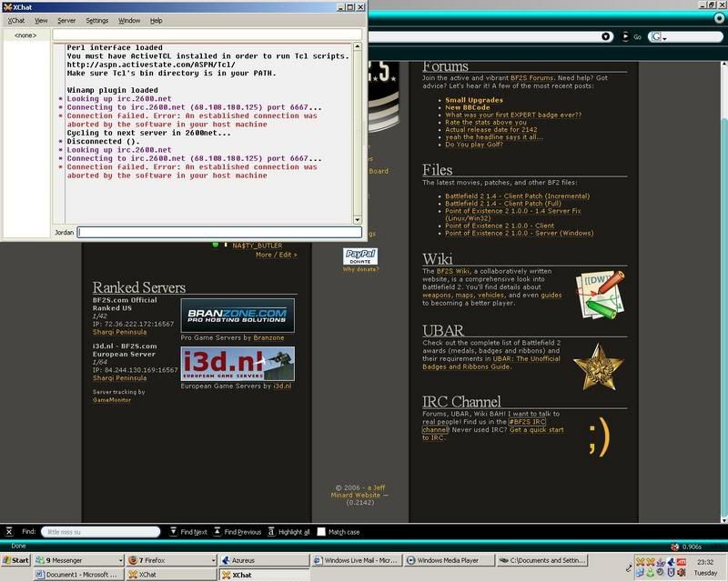This screenshot has width=728, height=582.
Task: Click the Find Previous button
Action: point(238,532)
